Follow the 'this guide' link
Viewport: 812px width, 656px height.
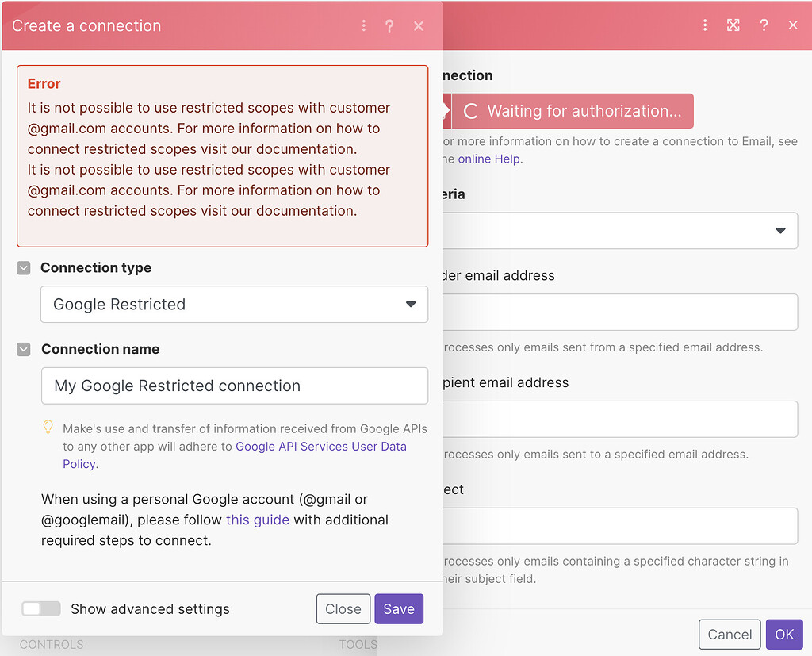(x=257, y=520)
